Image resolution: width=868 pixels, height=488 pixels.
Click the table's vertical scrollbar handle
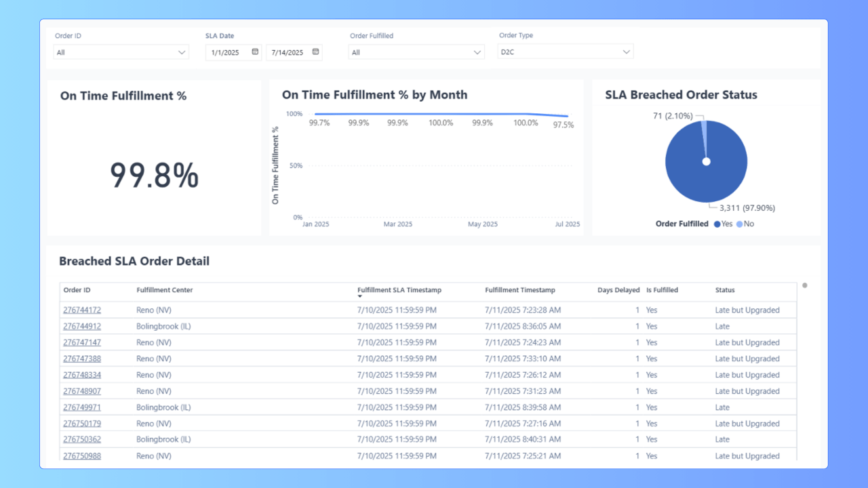805,285
